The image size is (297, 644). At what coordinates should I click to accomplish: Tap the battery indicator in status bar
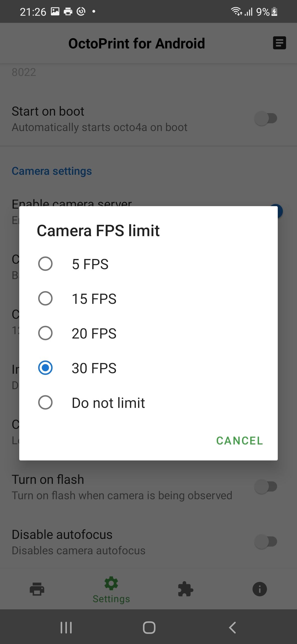tap(274, 12)
